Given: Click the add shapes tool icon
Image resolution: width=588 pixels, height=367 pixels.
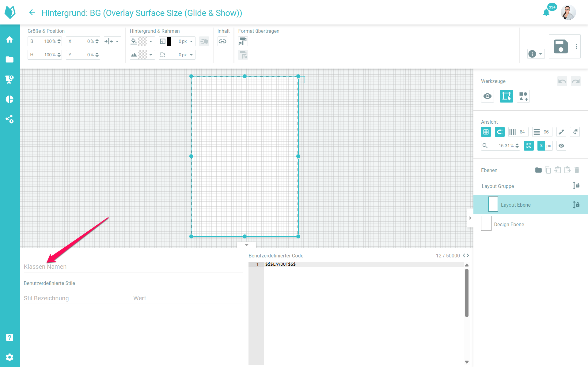Looking at the screenshot, I should click(523, 96).
